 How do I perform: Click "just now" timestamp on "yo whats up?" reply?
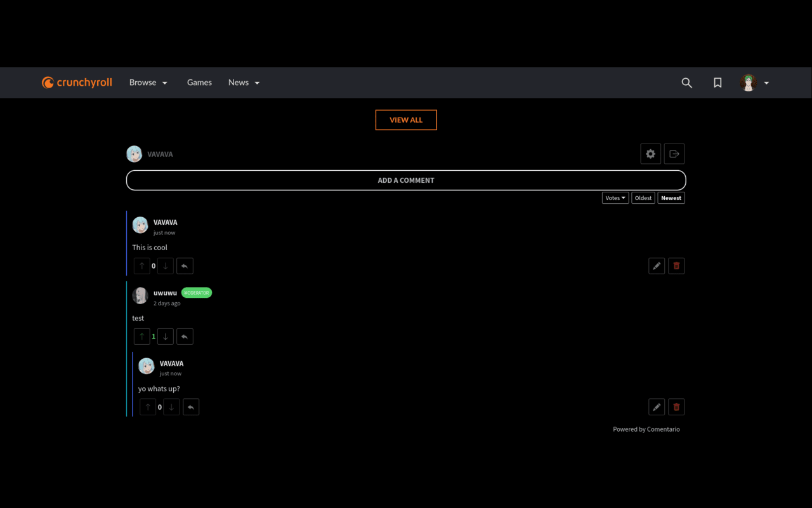click(171, 374)
